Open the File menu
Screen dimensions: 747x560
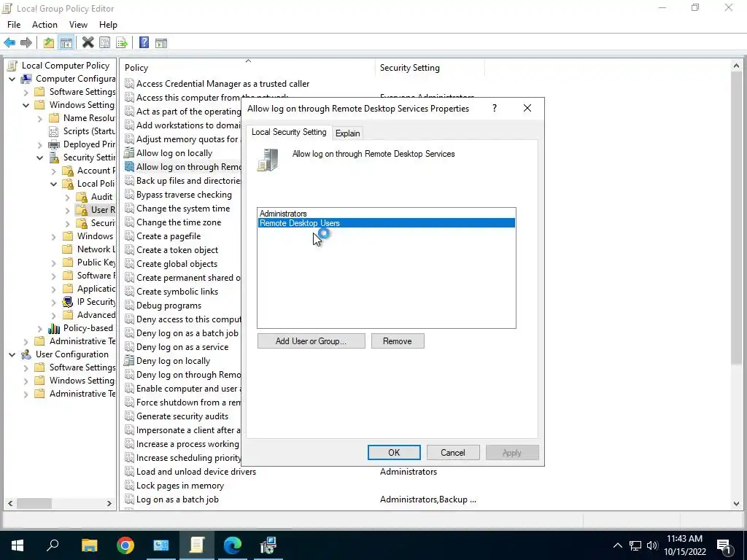14,25
